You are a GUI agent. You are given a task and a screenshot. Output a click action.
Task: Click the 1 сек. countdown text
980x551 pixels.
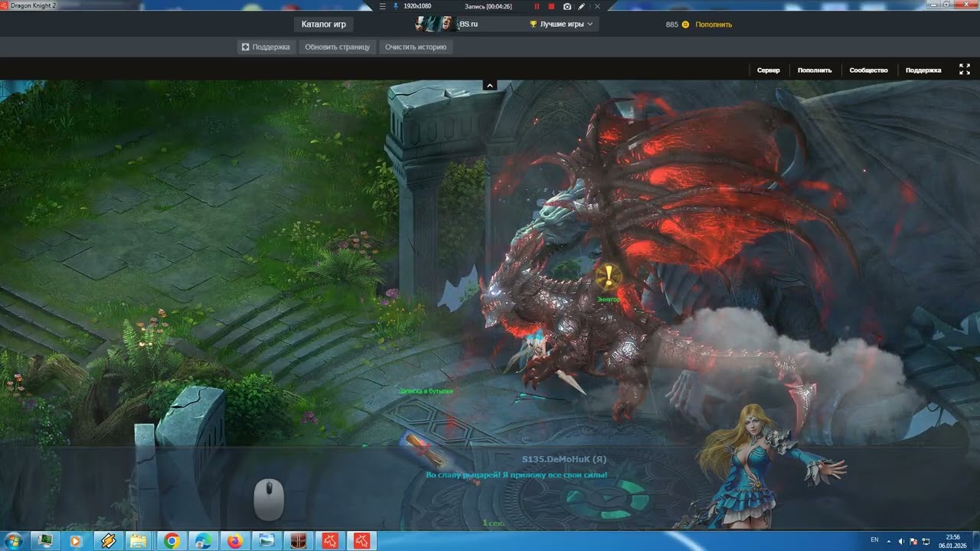[494, 523]
